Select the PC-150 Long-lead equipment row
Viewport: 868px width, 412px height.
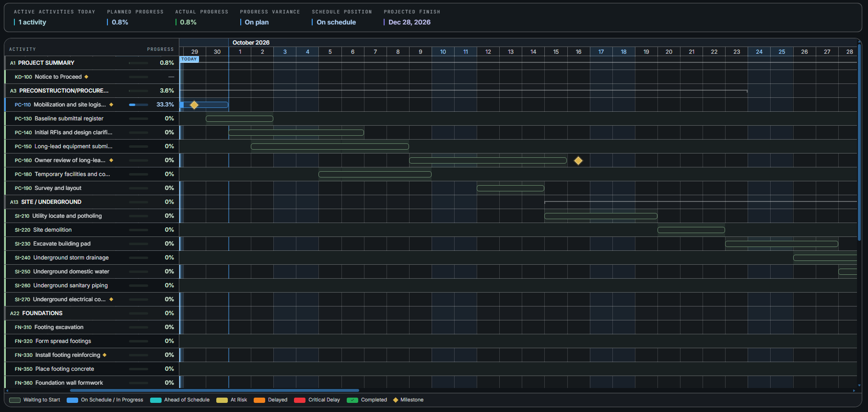click(92, 146)
